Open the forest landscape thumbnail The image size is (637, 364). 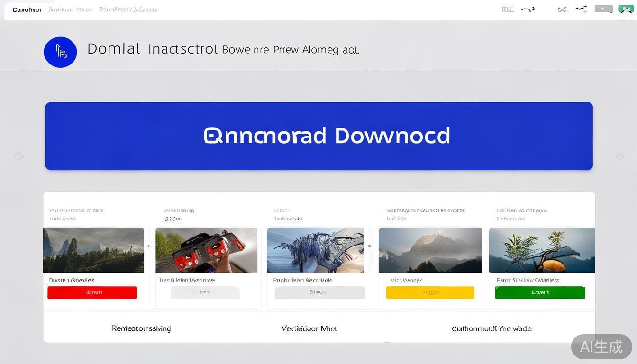tap(93, 250)
